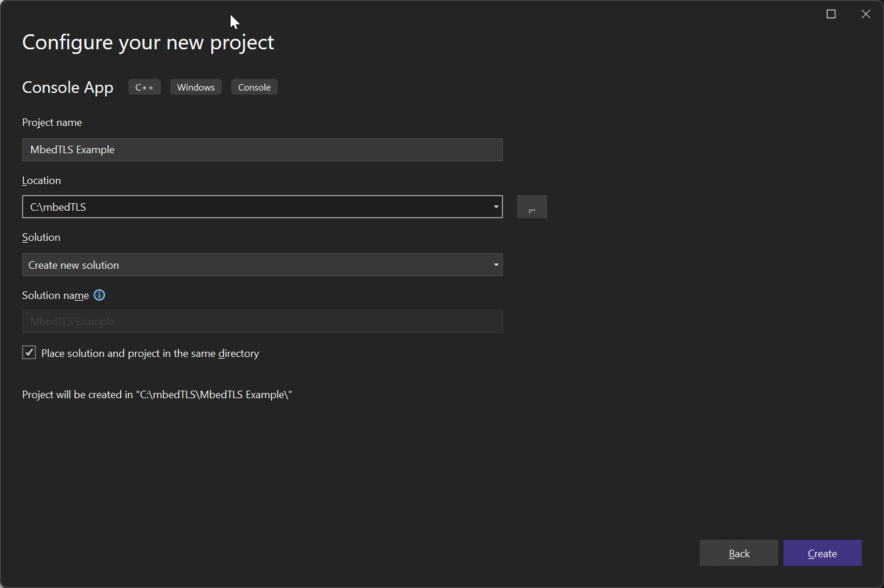Click the info icon beside Solution name
Screen dimensions: 884x588
click(x=99, y=295)
